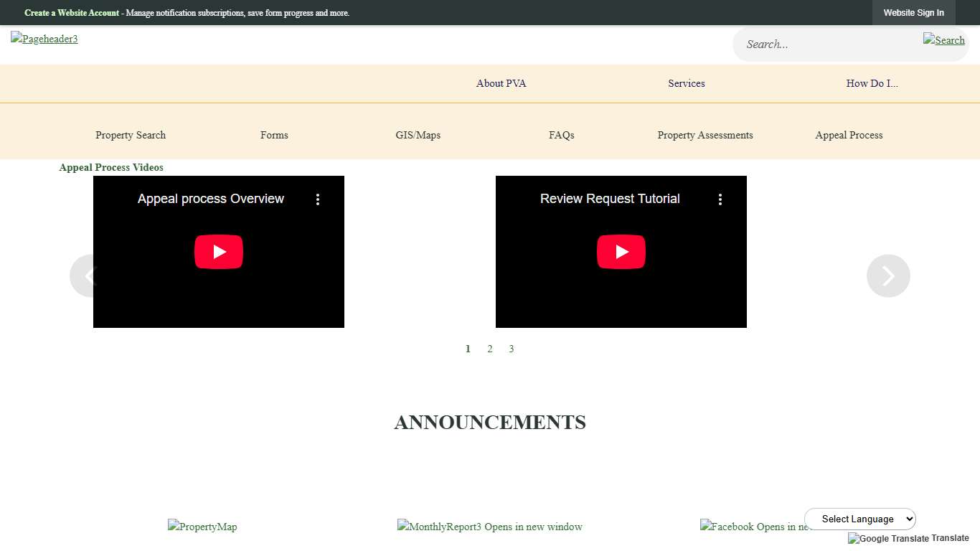Open the MonthlyReport3 image link
This screenshot has height=551, width=980.
[489, 527]
